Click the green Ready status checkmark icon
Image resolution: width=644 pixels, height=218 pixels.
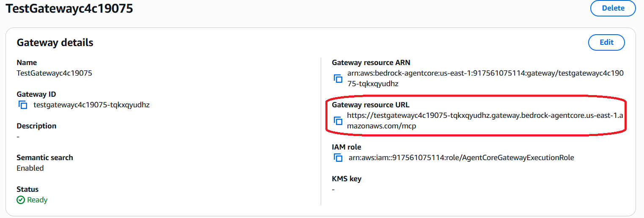point(21,200)
